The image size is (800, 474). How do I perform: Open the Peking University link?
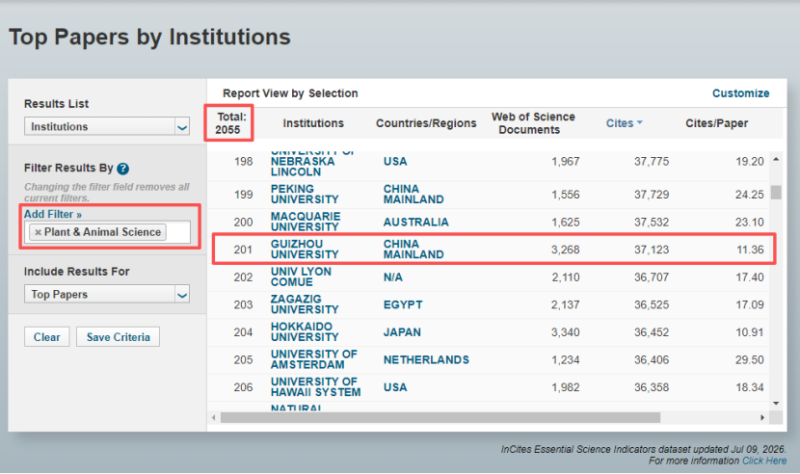(305, 194)
